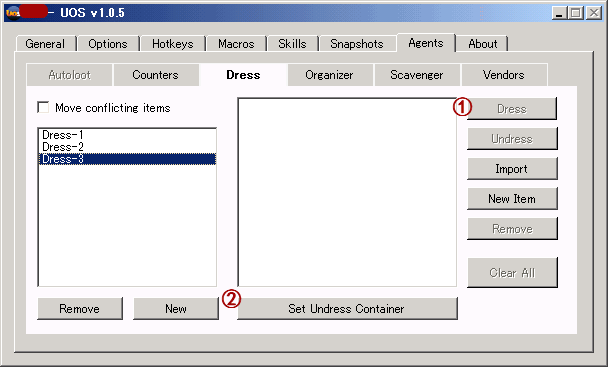Select Dress-1 in the list
The image size is (608, 367).
pyautogui.click(x=127, y=135)
